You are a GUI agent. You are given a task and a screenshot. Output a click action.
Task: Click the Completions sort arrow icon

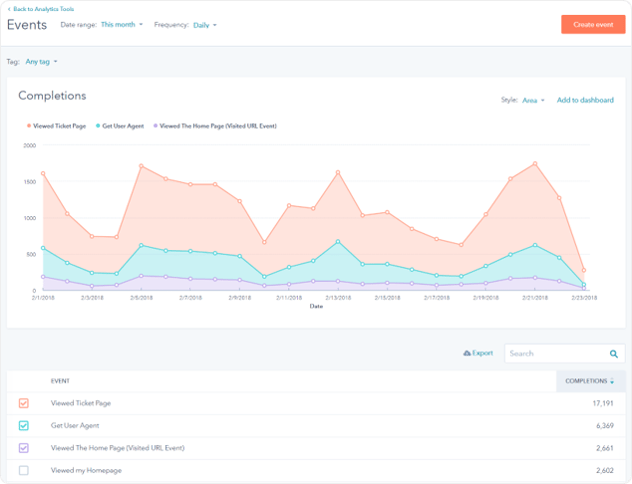click(x=612, y=381)
